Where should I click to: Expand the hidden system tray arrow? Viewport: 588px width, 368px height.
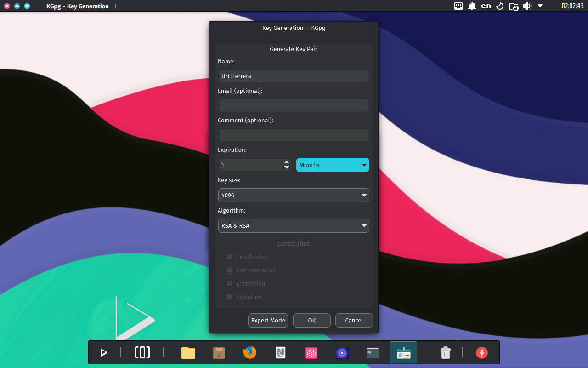pyautogui.click(x=540, y=6)
